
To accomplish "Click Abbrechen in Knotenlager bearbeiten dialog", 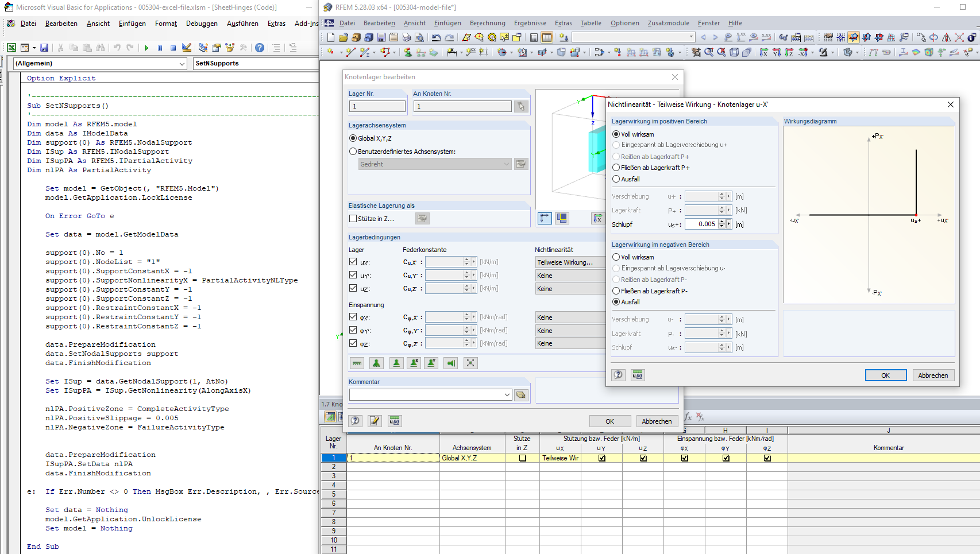I will click(x=656, y=421).
